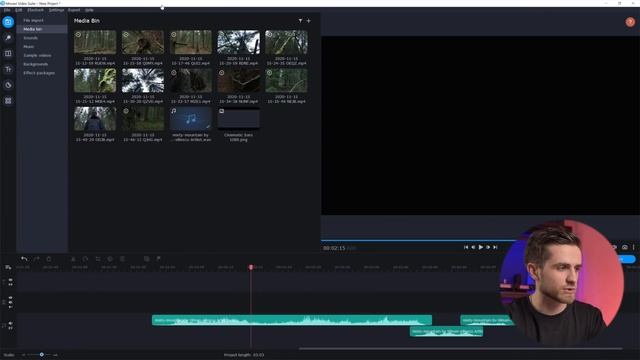Image resolution: width=640 pixels, height=360 pixels.
Task: Select the Crop tool in the timeline toolbar
Action: pyautogui.click(x=98, y=259)
